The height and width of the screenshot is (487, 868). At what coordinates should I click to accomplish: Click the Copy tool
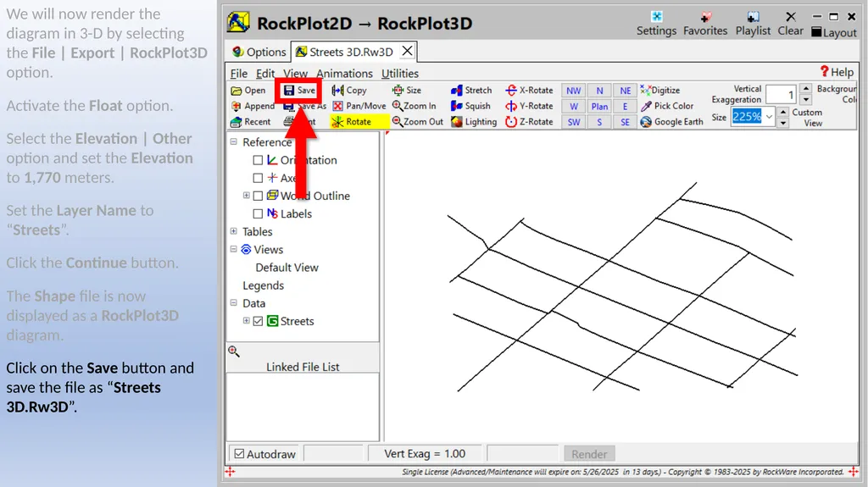(349, 91)
